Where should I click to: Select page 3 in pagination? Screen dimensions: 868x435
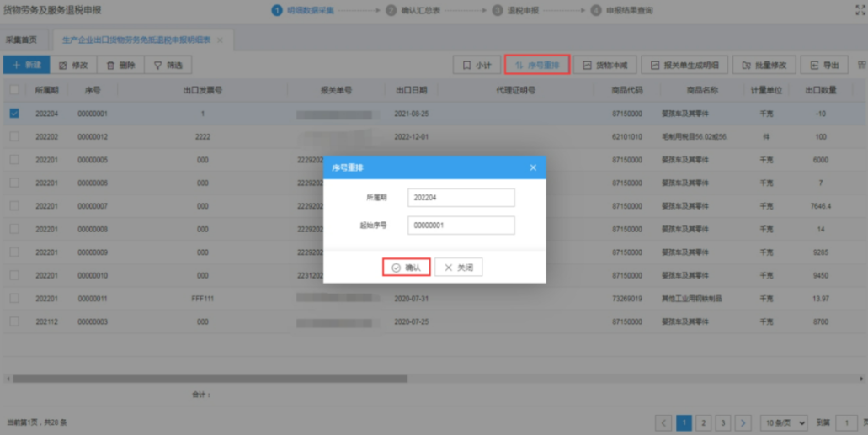coord(722,423)
